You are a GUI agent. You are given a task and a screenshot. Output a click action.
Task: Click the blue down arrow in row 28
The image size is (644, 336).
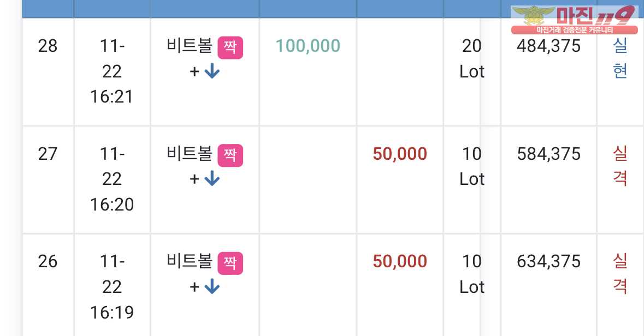pyautogui.click(x=212, y=71)
